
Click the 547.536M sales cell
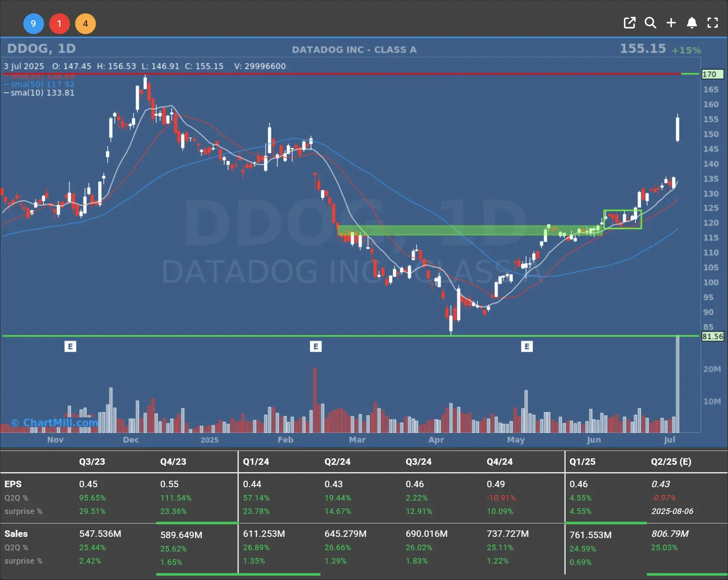point(100,534)
